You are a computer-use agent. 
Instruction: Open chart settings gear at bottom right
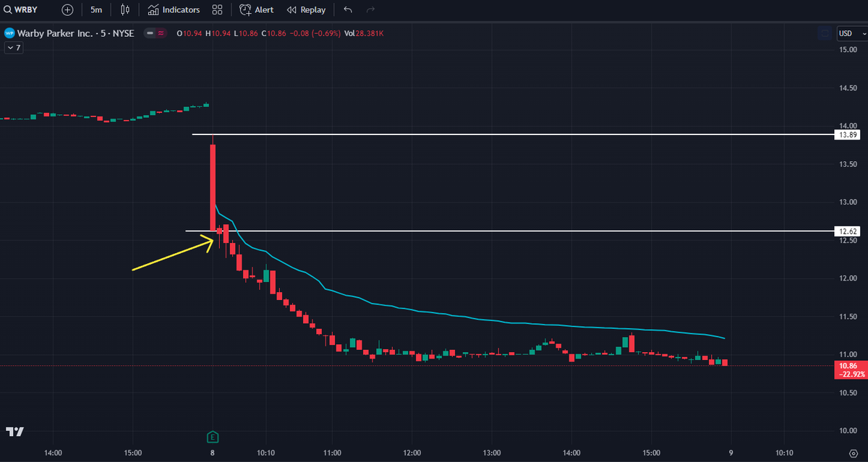click(x=853, y=453)
